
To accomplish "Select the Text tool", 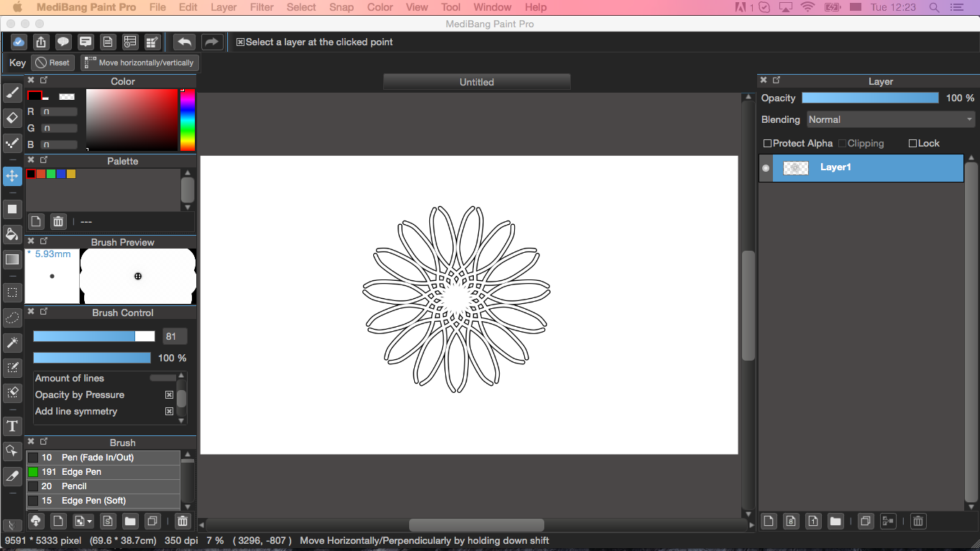I will pos(12,427).
